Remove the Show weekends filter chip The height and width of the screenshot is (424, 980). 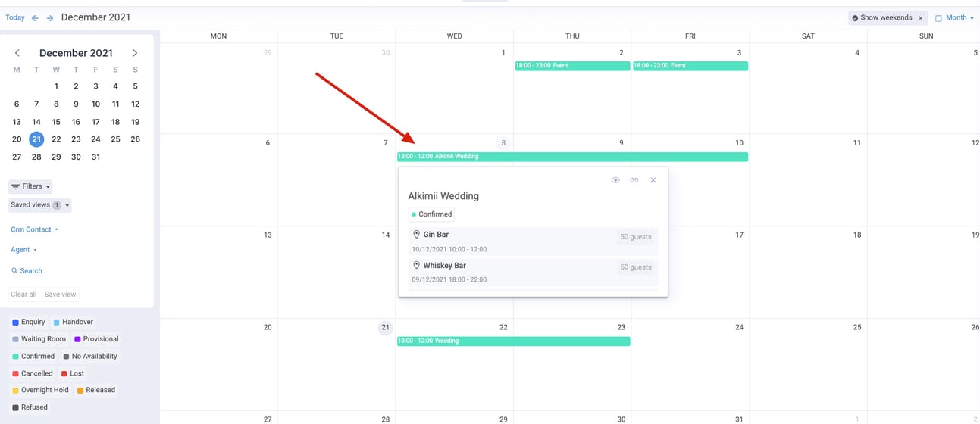[x=921, y=18]
